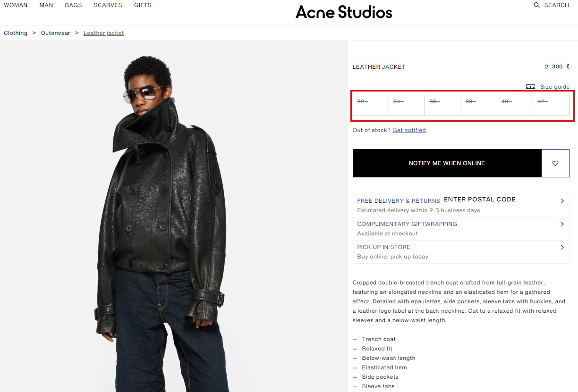The image size is (578, 392).
Task: Click the Acne Studios logo
Action: click(x=344, y=12)
